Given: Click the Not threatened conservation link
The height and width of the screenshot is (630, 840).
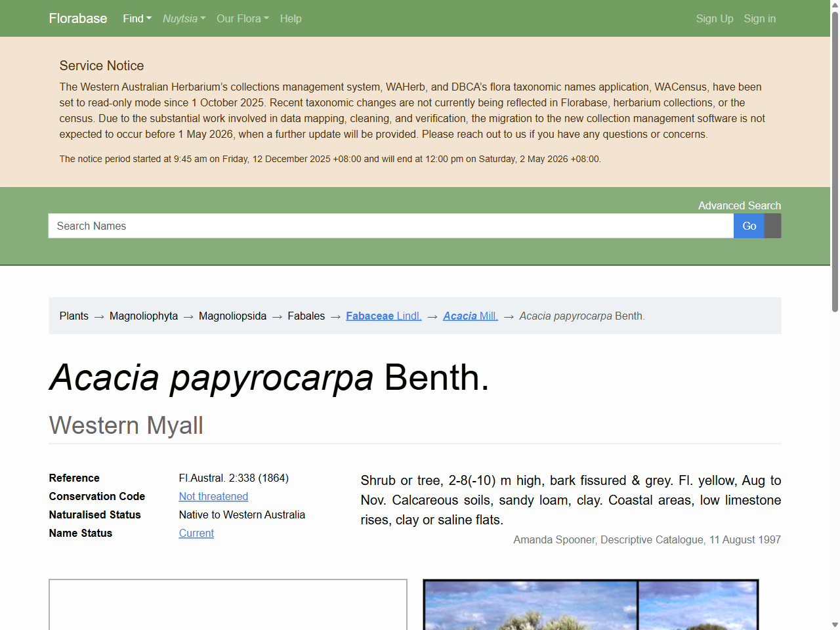Looking at the screenshot, I should pos(213,496).
